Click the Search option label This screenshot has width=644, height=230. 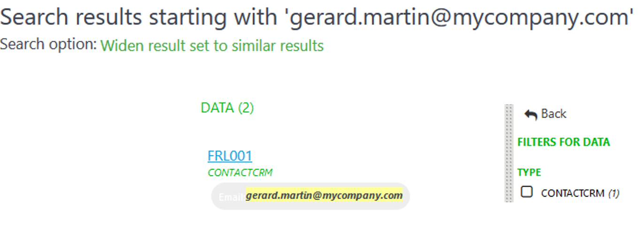48,45
